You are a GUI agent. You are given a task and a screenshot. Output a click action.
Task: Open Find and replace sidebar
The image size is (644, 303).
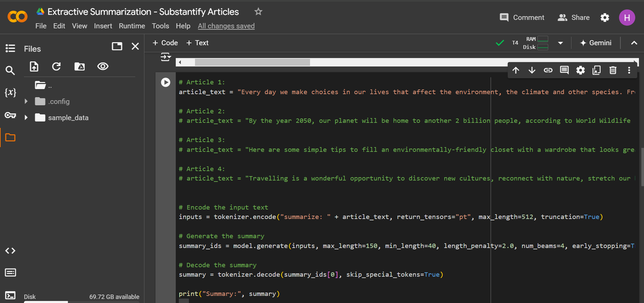[10, 70]
